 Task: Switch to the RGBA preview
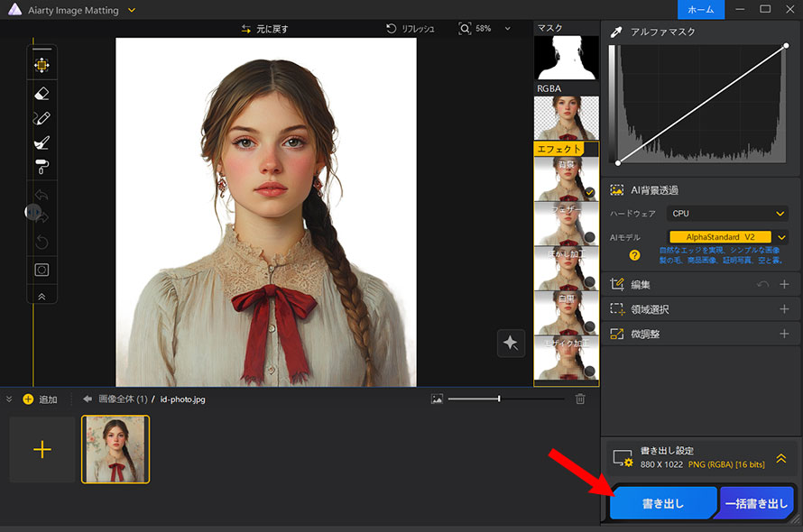pyautogui.click(x=566, y=117)
